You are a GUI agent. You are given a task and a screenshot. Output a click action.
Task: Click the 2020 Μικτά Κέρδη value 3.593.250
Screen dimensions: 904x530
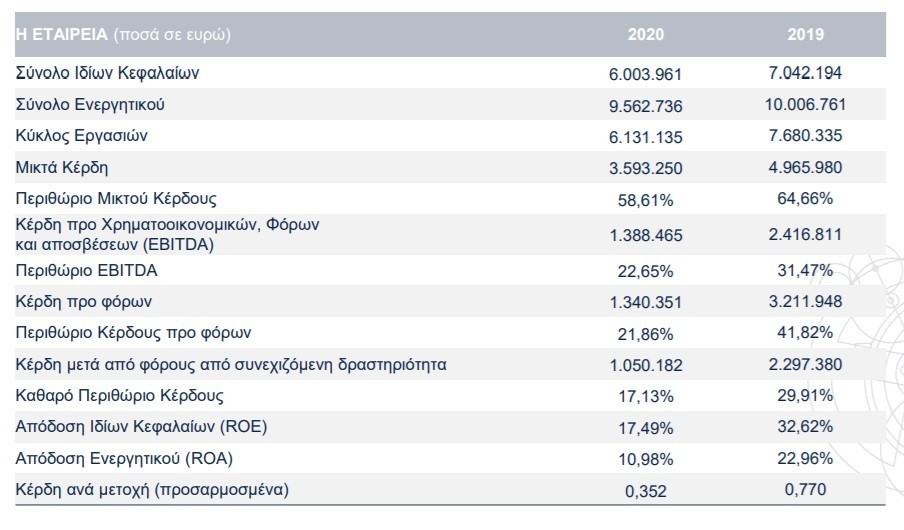click(x=646, y=168)
